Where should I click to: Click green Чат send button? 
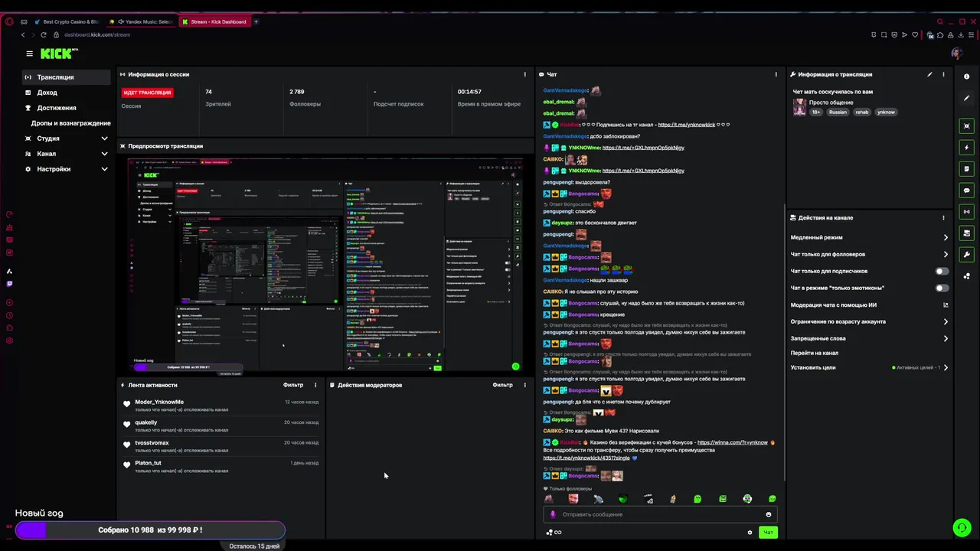[768, 533]
